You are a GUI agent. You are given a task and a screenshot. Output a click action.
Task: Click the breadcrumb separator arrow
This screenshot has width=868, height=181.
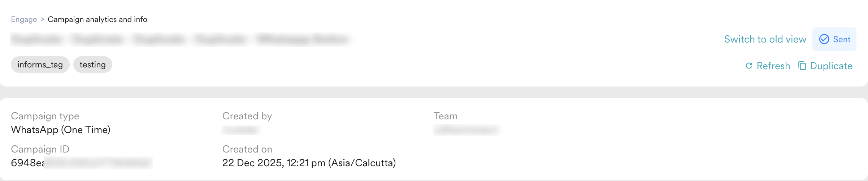click(42, 19)
